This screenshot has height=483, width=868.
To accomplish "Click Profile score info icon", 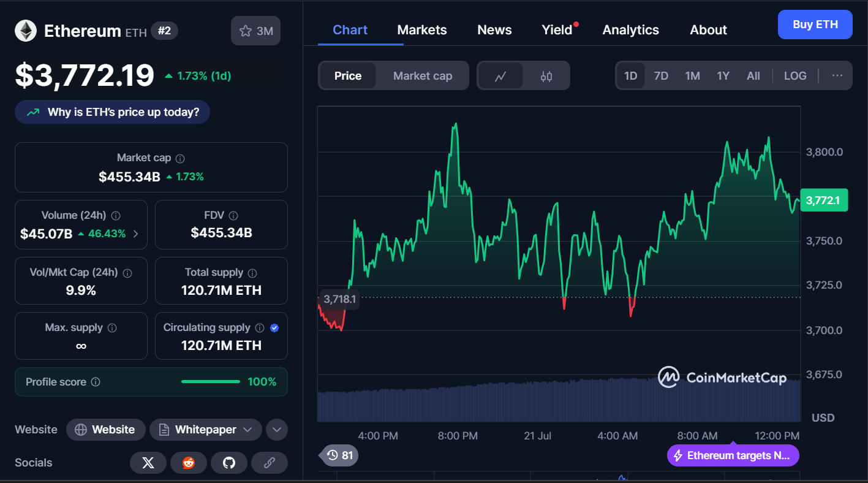I will coord(96,382).
